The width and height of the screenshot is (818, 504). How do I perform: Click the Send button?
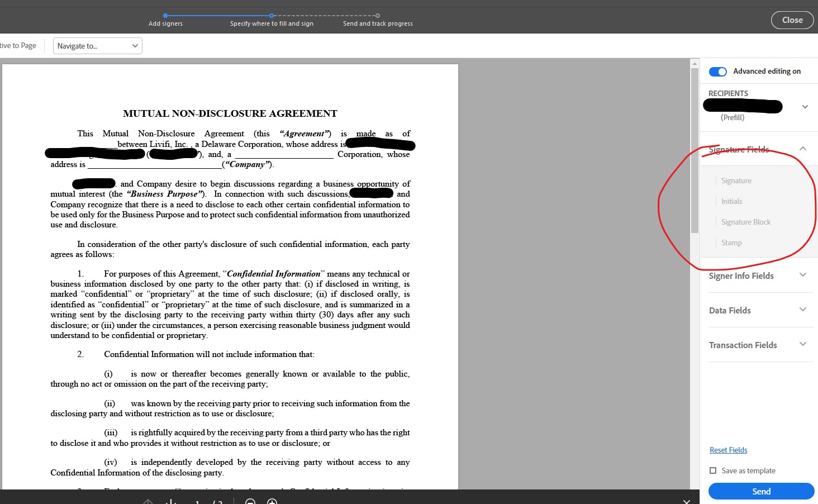point(760,491)
